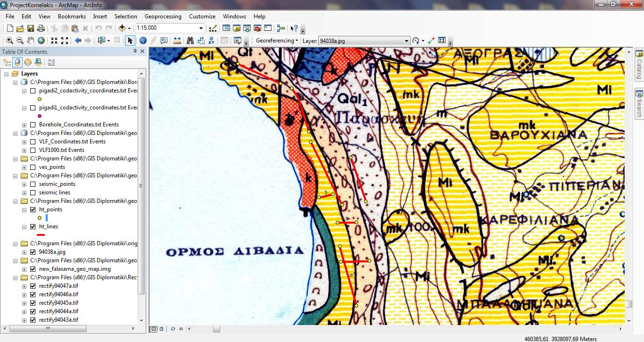Viewport: 644px width, 342px height.
Task: Expand the new_falasarna_geo_map.img node
Action: 25,269
